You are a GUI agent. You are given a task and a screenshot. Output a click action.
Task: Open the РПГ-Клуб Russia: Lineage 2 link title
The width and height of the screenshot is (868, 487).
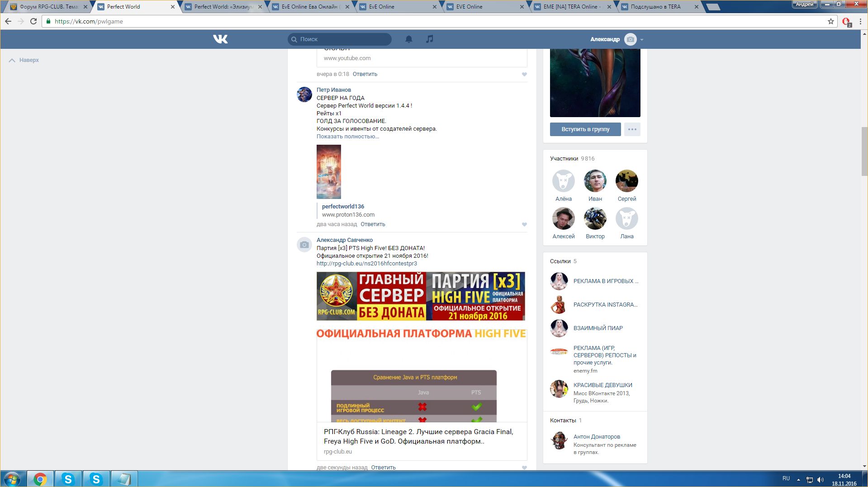pyautogui.click(x=418, y=436)
